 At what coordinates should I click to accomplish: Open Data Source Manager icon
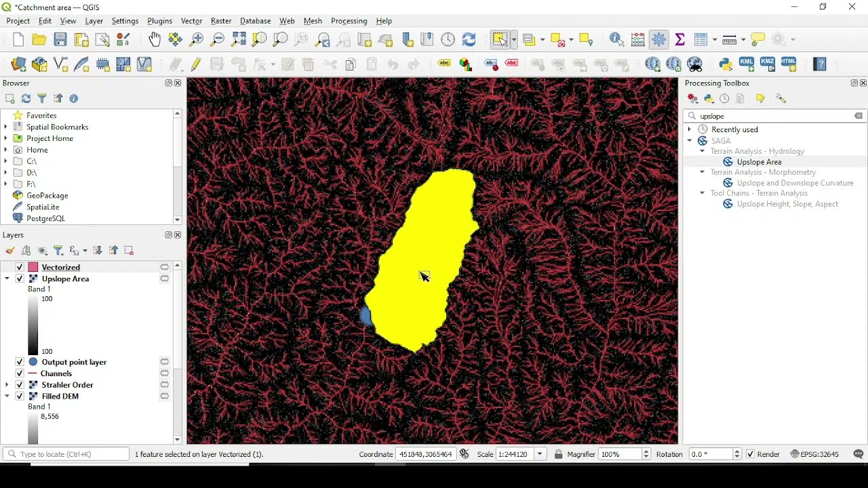[x=18, y=64]
